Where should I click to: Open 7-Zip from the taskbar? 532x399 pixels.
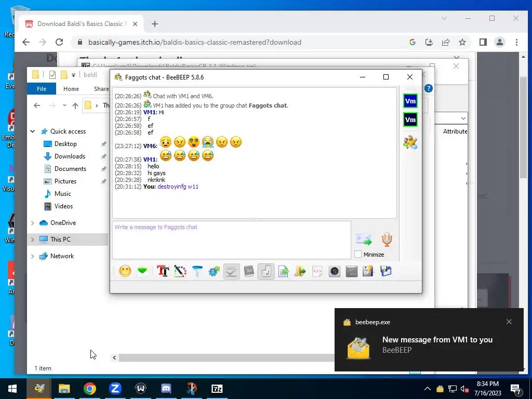[x=217, y=389]
